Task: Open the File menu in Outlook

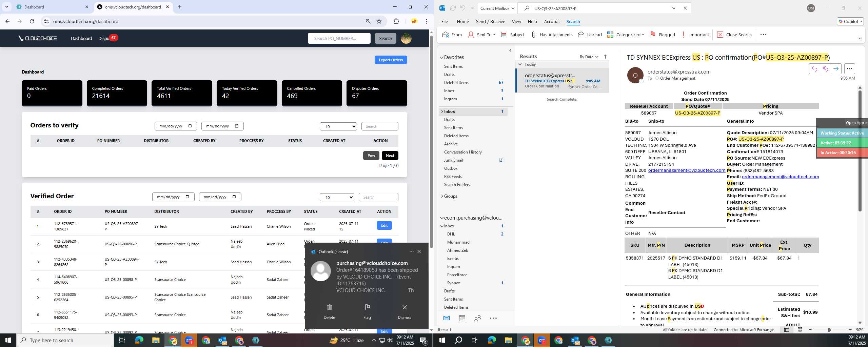Action: tap(445, 21)
